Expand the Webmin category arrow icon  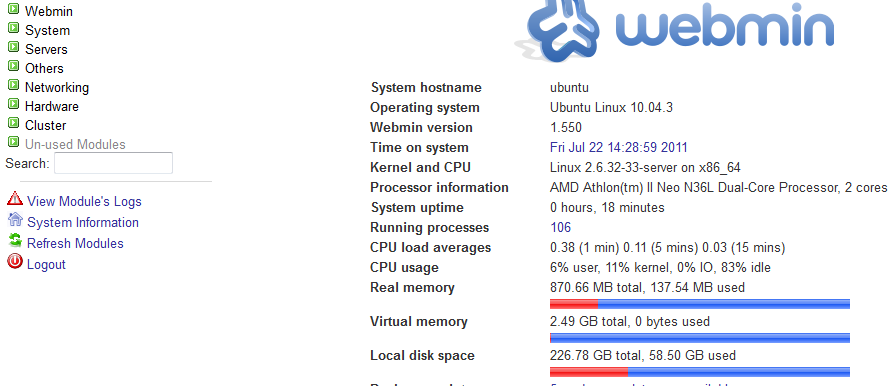(x=13, y=10)
